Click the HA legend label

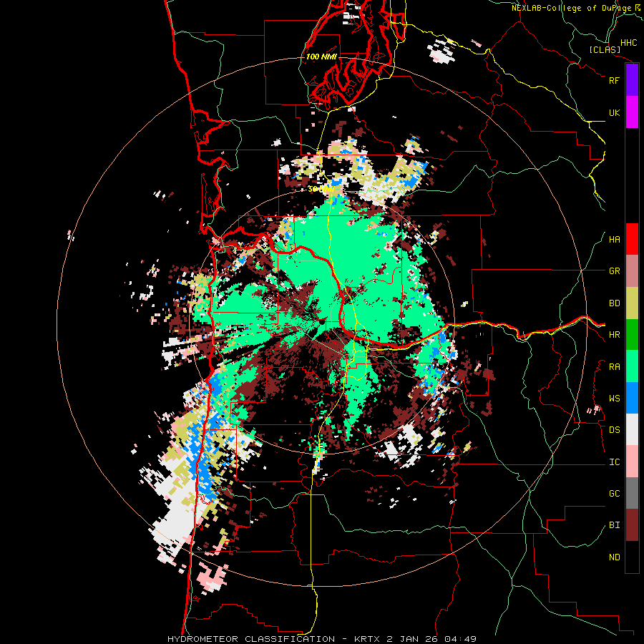615,240
